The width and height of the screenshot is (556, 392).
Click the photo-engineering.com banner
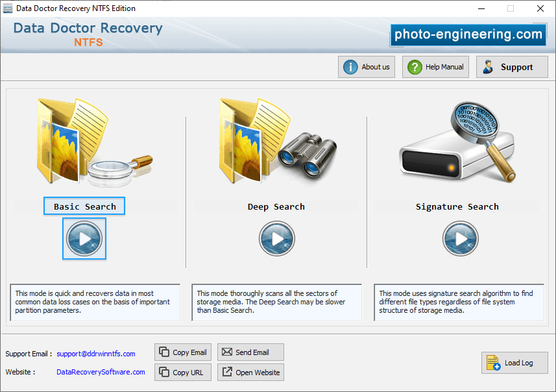click(468, 35)
